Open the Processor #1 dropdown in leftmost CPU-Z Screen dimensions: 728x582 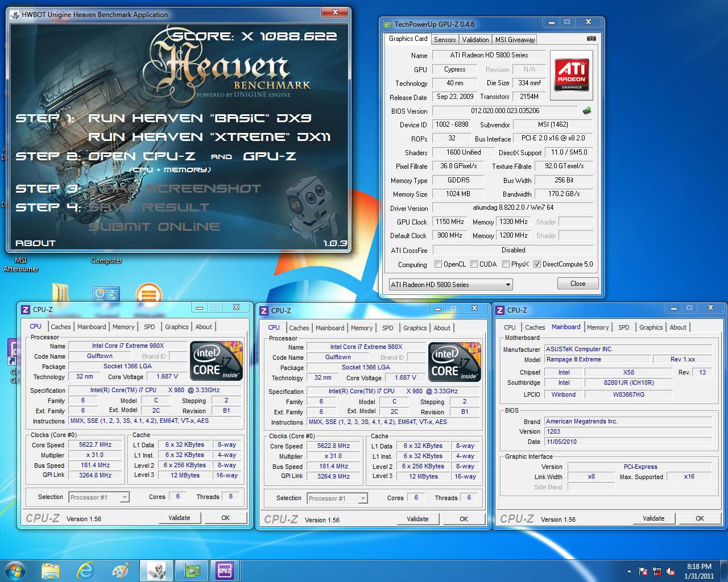coord(99,497)
